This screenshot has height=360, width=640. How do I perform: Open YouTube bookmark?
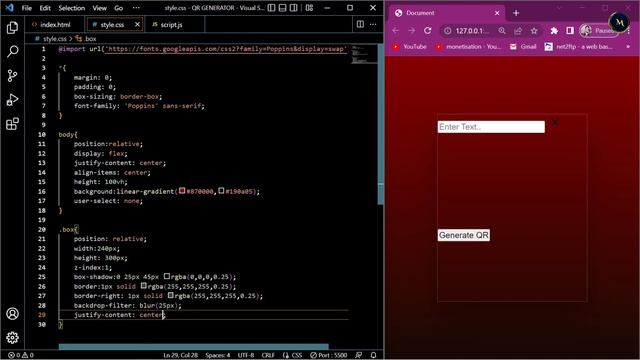410,47
